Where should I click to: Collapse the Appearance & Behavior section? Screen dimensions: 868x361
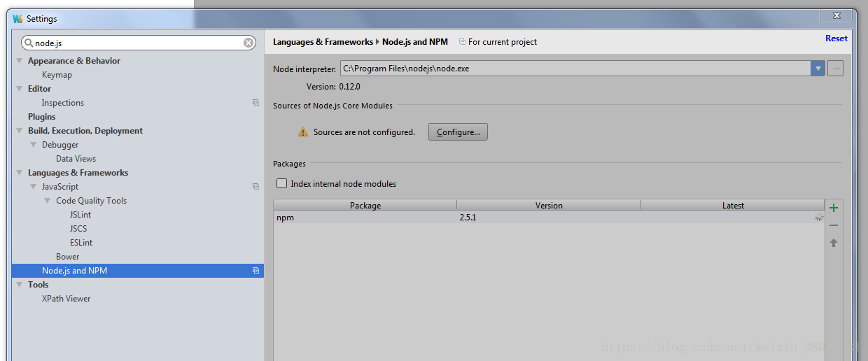click(x=20, y=61)
